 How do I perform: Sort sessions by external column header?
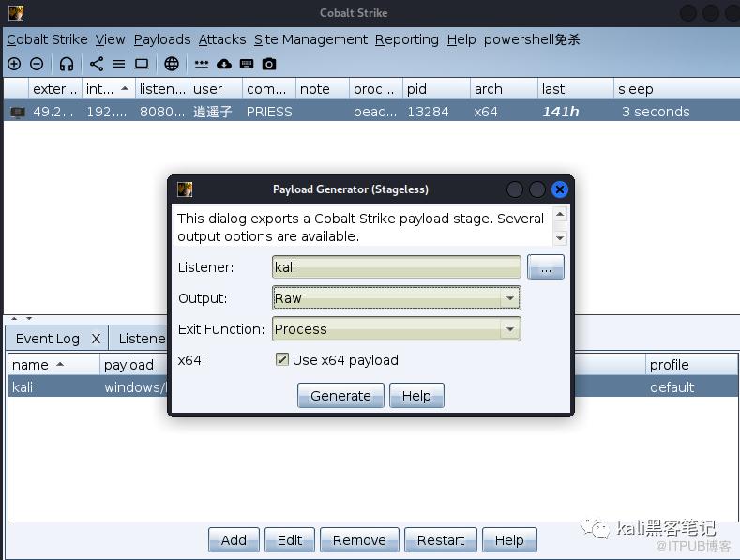(x=55, y=89)
